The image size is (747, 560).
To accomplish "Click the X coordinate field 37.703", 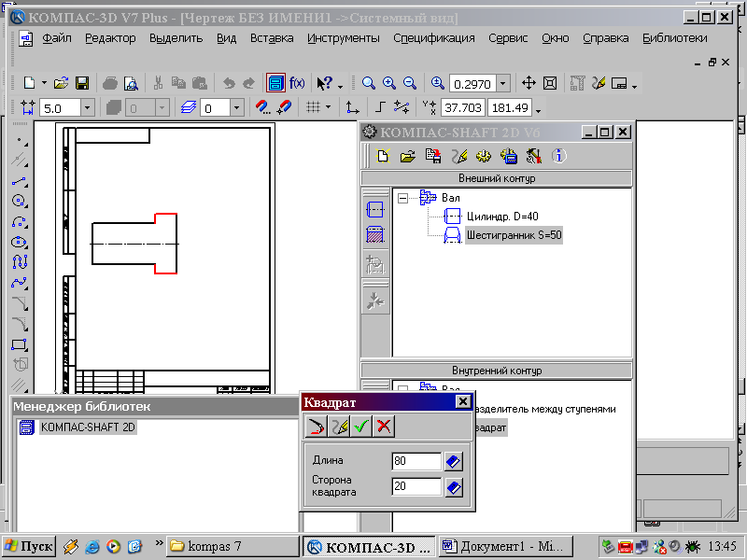I will click(463, 107).
